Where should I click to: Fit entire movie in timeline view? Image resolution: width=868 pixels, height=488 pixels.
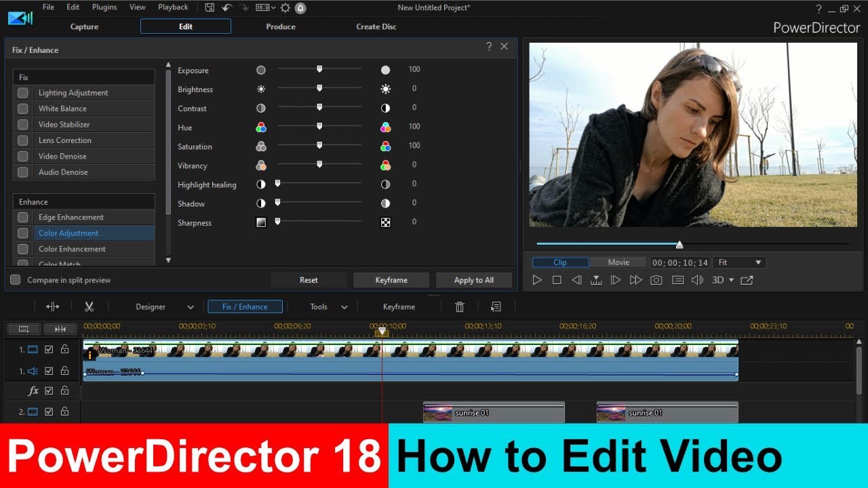[60, 329]
